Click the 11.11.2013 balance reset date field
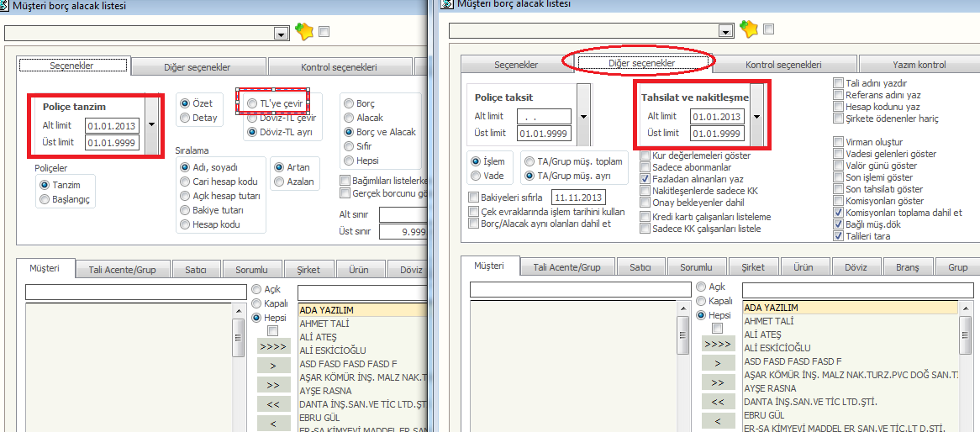The height and width of the screenshot is (432, 980). click(x=578, y=197)
